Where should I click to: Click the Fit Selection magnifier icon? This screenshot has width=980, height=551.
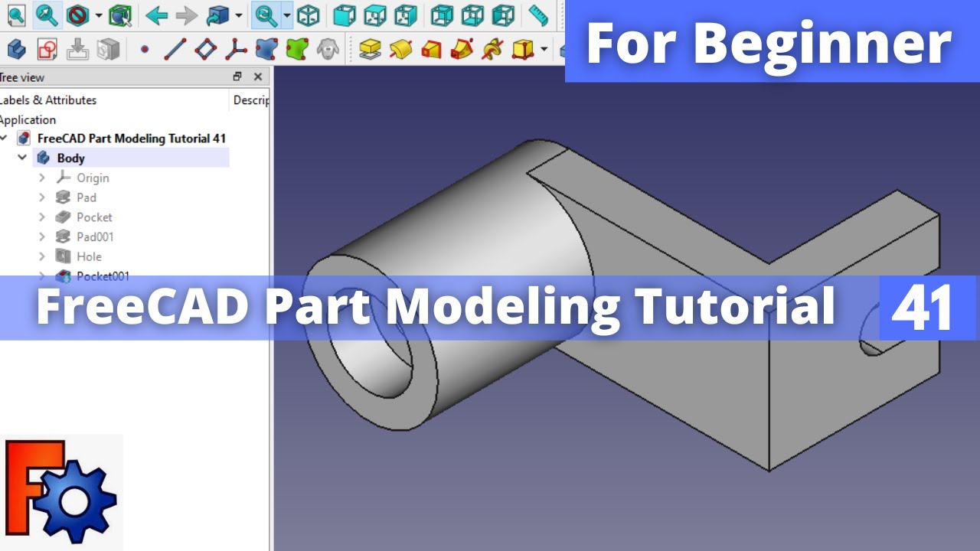[x=46, y=15]
